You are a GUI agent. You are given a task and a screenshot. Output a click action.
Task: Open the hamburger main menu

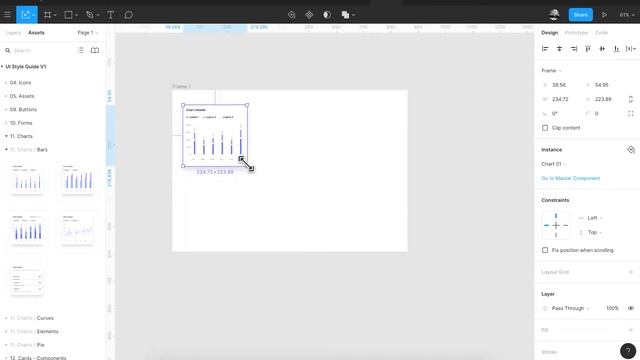click(7, 15)
